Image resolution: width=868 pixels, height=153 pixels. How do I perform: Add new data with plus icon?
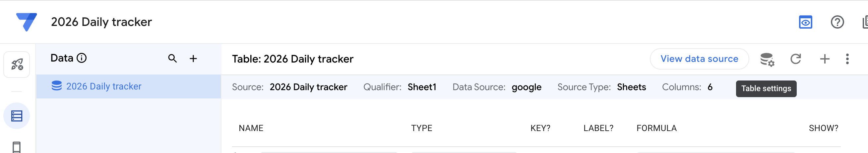(x=193, y=59)
